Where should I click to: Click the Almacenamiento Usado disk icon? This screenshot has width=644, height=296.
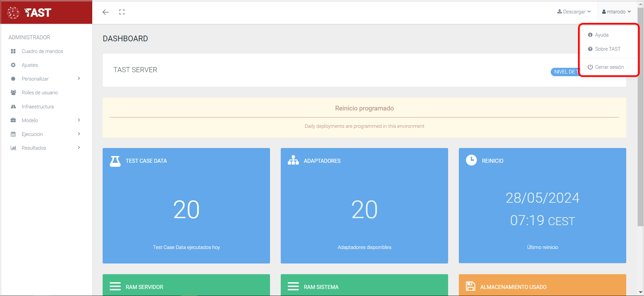(x=471, y=286)
